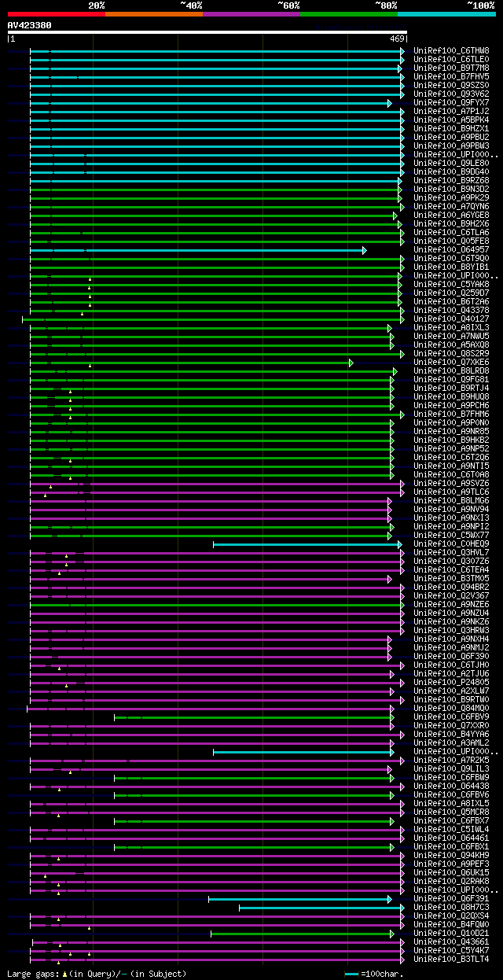Open the UniRef100_B8LRD8 entry
Image resolution: width=503 pixels, height=980 pixels.
[451, 371]
